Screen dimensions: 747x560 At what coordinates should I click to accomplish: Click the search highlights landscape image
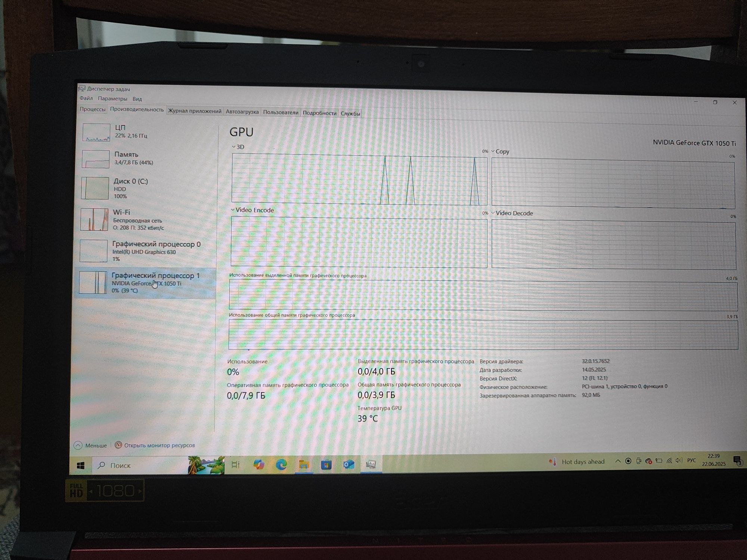click(x=206, y=465)
